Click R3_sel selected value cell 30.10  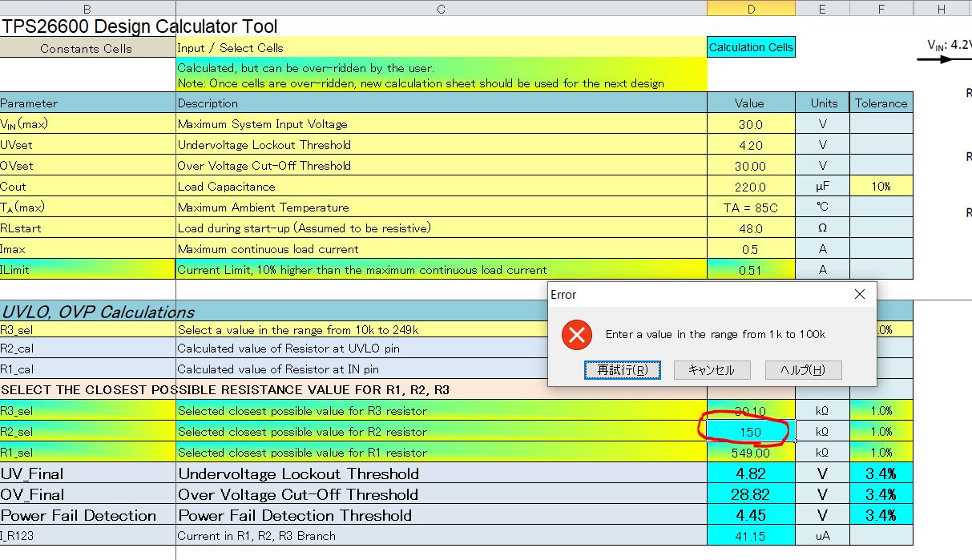coord(751,411)
